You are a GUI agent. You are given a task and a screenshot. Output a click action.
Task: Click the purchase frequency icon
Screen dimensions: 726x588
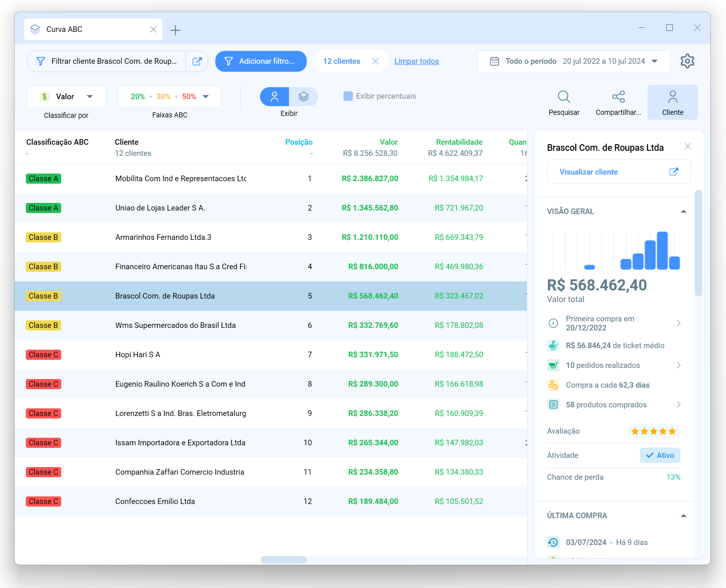(553, 385)
